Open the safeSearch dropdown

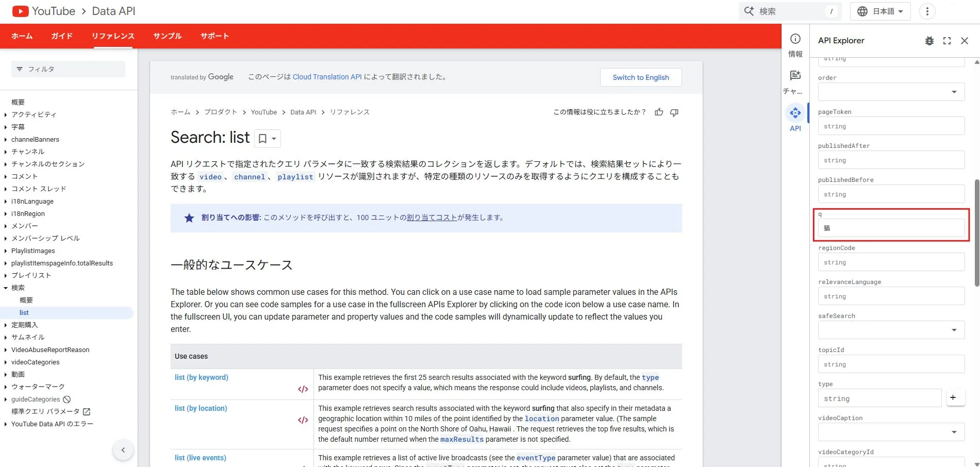point(891,330)
